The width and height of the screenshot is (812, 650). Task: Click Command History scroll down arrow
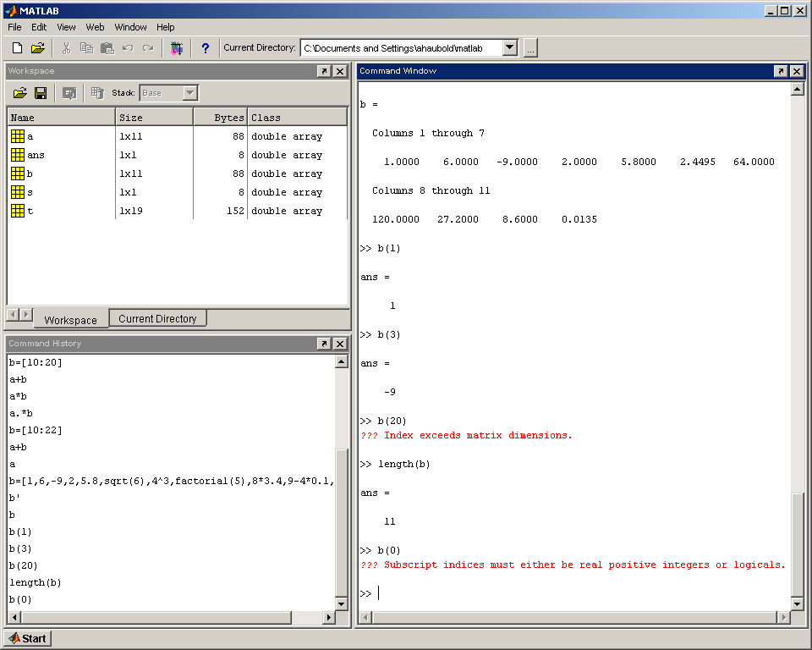coord(341,603)
